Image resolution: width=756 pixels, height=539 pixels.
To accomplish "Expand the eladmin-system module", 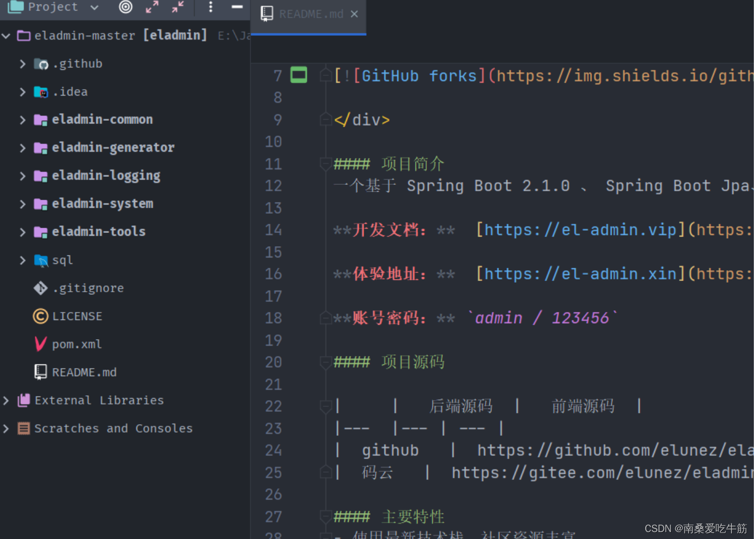I will click(22, 204).
